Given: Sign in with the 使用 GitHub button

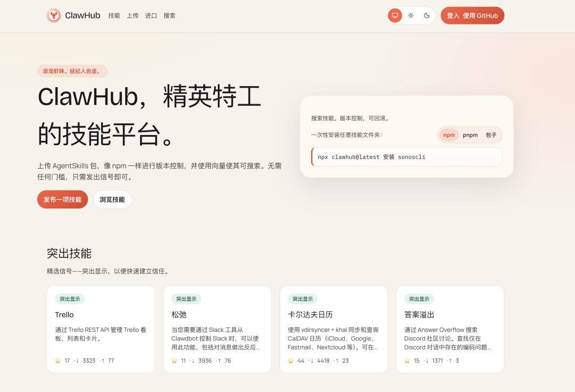Looking at the screenshot, I should coord(472,15).
